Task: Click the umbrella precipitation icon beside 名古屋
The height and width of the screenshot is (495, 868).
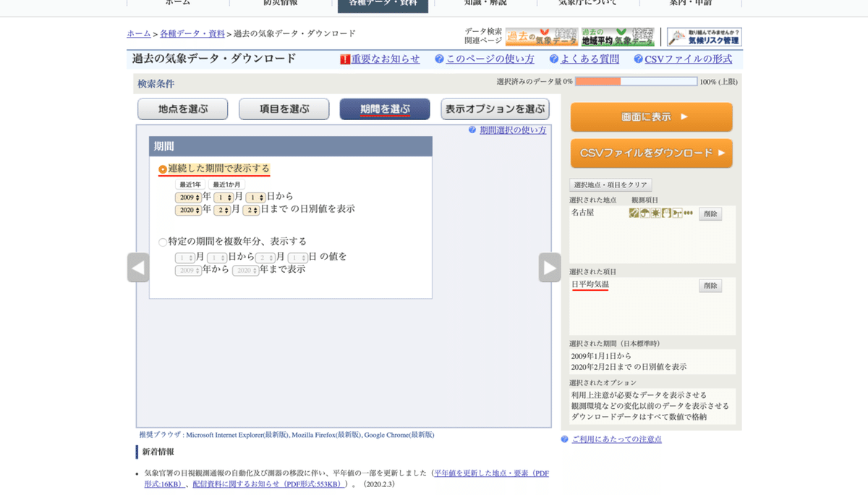Action: tap(644, 213)
